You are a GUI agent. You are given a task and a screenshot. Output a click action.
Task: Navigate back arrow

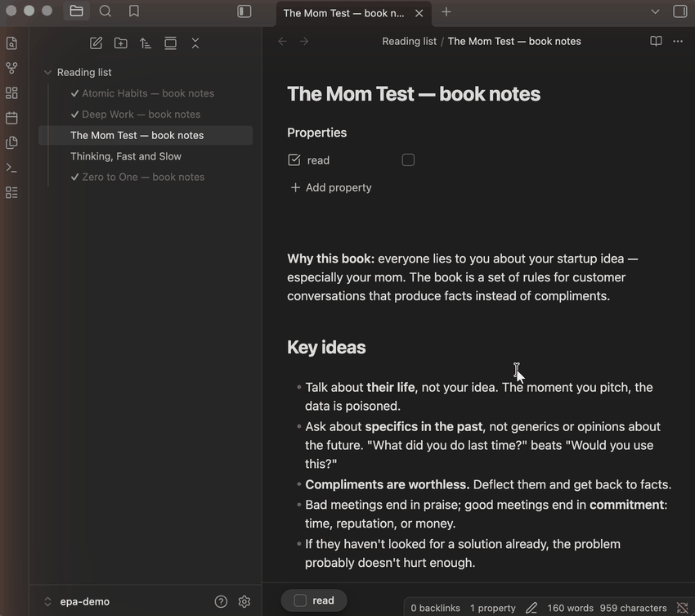pos(282,41)
